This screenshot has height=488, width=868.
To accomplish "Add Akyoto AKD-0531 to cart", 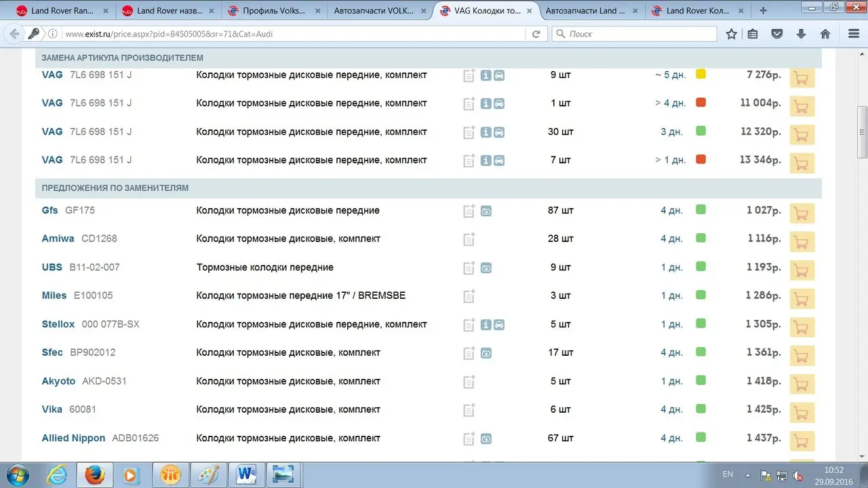I will [802, 384].
